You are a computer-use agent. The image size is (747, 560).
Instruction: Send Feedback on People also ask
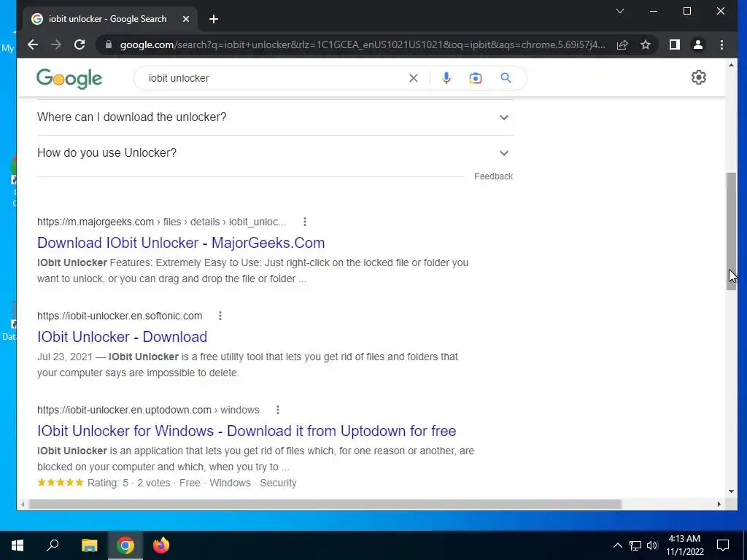[x=494, y=176]
